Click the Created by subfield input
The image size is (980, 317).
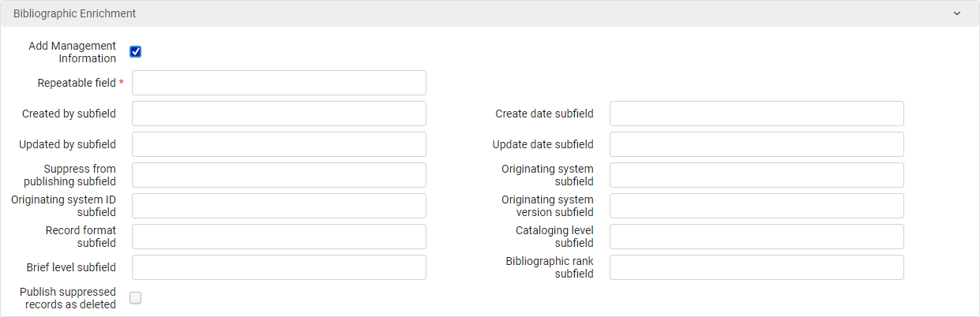click(x=279, y=114)
